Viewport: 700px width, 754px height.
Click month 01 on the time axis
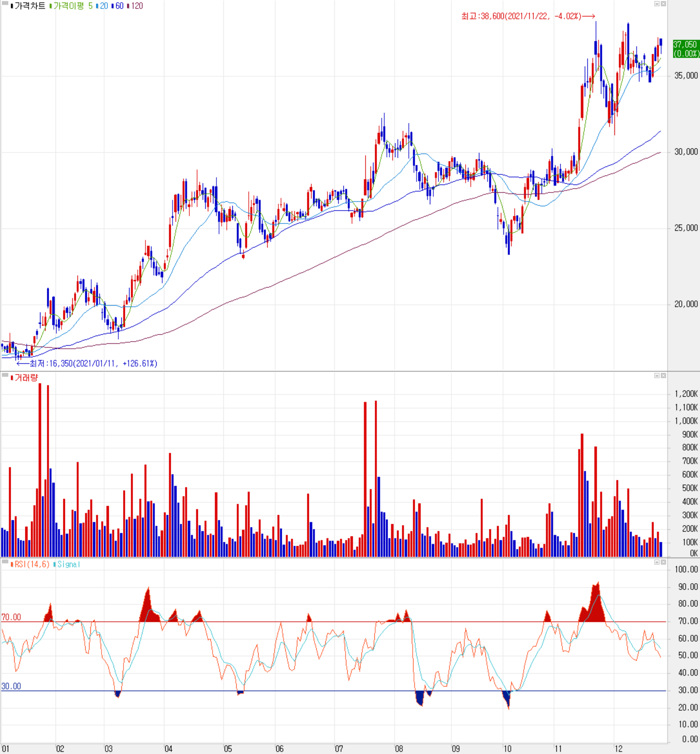tap(6, 749)
